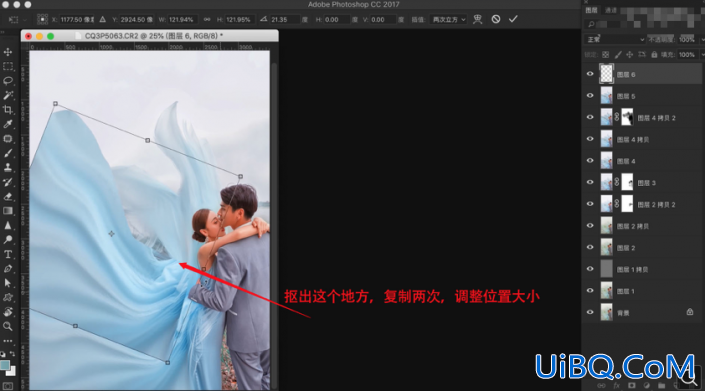This screenshot has width=705, height=391.
Task: Open the interpolation dropdown 两次立方
Action: pos(448,19)
